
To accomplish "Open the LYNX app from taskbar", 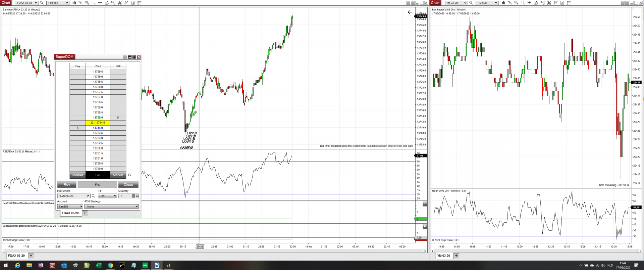I will click(145, 265).
